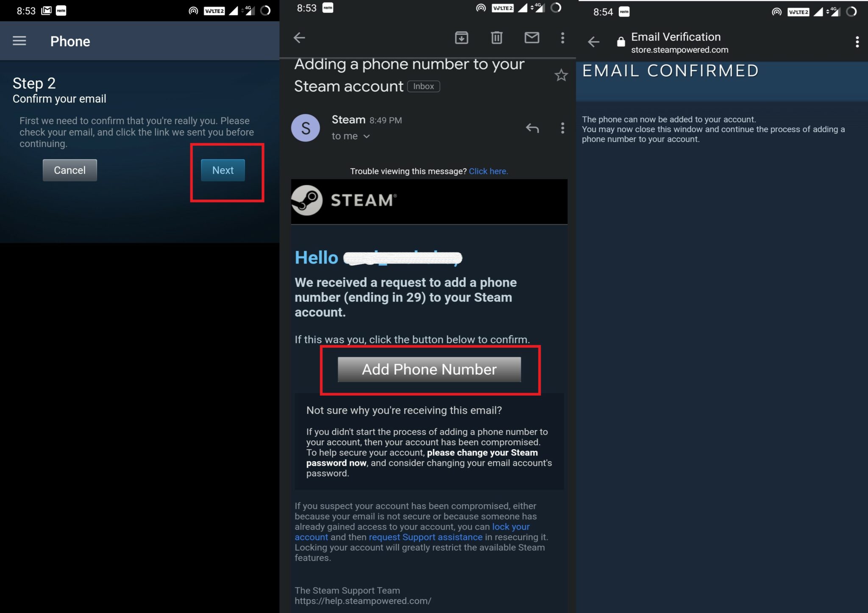Expand more options on email item row
The width and height of the screenshot is (868, 613).
pyautogui.click(x=563, y=128)
